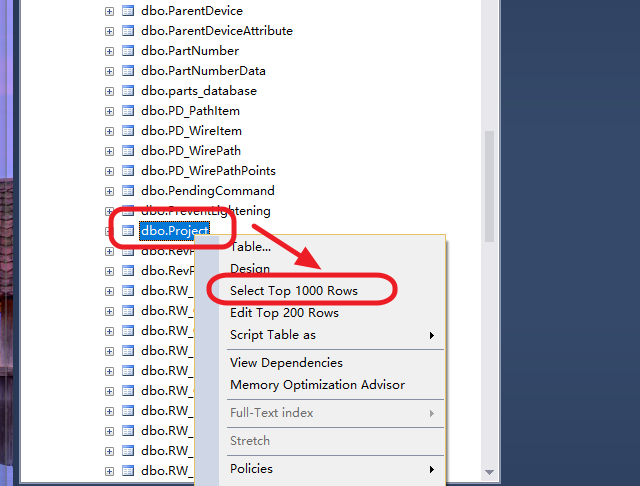Expand the dbo.PartNumber table node
This screenshot has width=640, height=486.
[109, 51]
